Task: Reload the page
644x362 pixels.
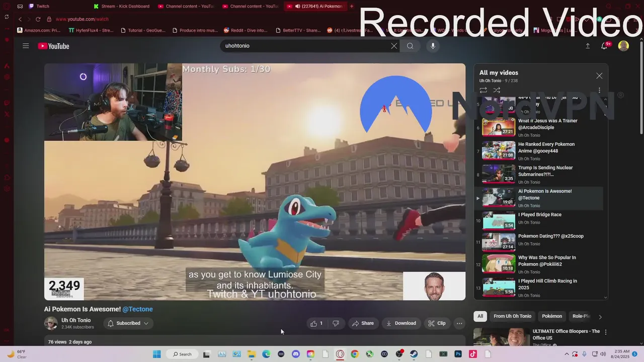Action: (x=38, y=19)
